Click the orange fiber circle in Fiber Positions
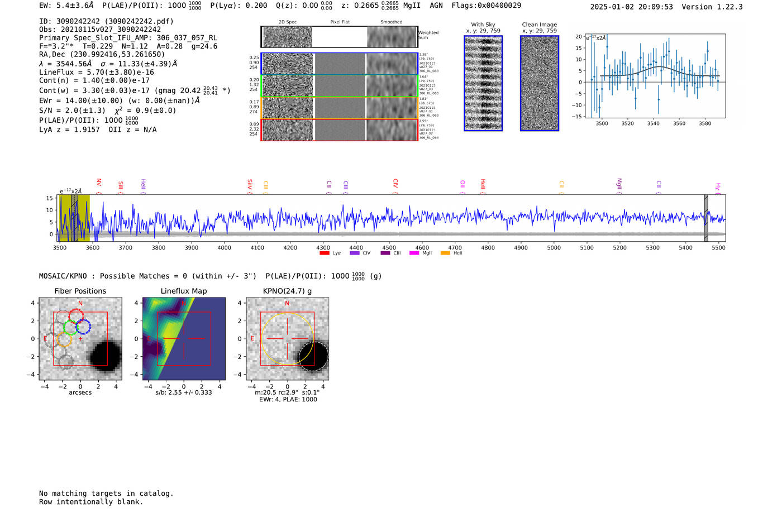This screenshot has height=532, width=782. tap(64, 339)
